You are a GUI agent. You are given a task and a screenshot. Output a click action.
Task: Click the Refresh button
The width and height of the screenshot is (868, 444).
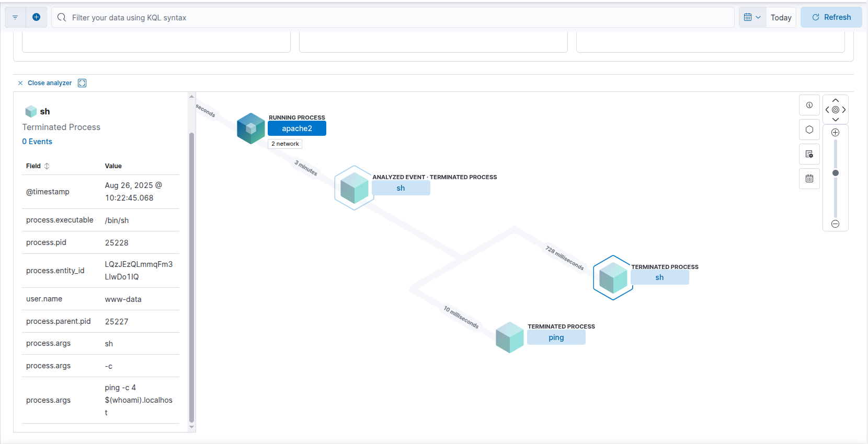point(831,17)
